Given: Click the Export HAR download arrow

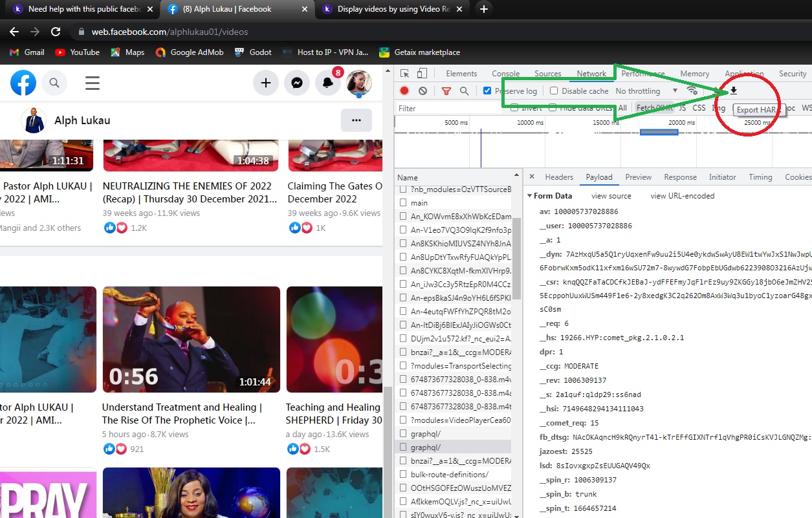Looking at the screenshot, I should 734,91.
